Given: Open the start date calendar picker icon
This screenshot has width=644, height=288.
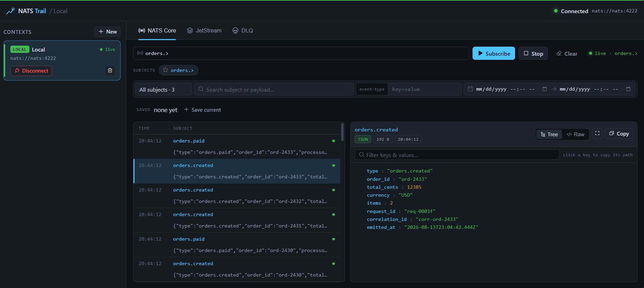Looking at the screenshot, I should pyautogui.click(x=544, y=89).
